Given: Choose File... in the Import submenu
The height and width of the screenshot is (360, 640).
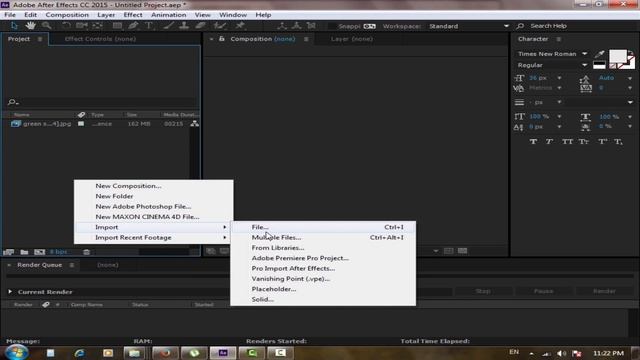Looking at the screenshot, I should pyautogui.click(x=323, y=227).
